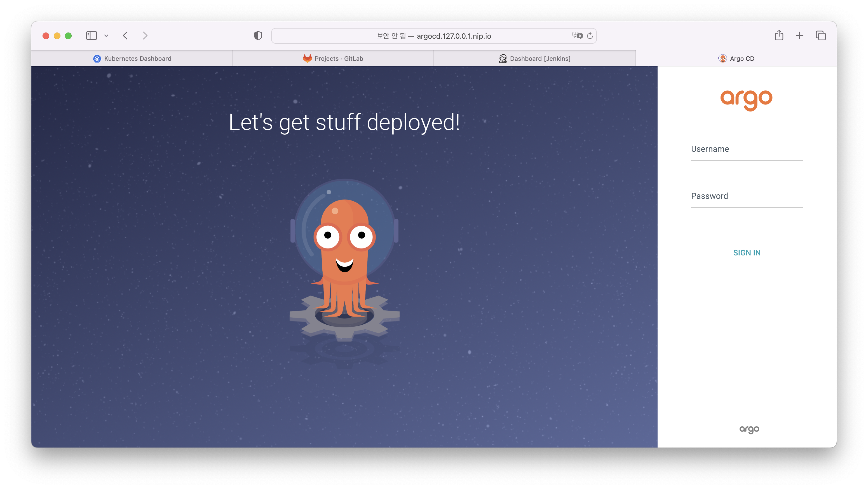Switch to the Projects · GitLab tab
The image size is (868, 489).
pyautogui.click(x=333, y=59)
